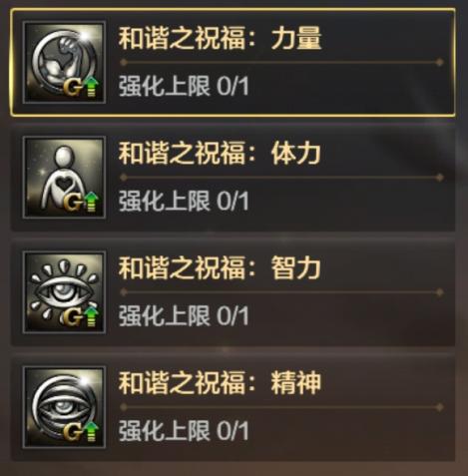The height and width of the screenshot is (476, 468).
Task: Click 强化上限 0/1 under 体力
Action: [184, 202]
